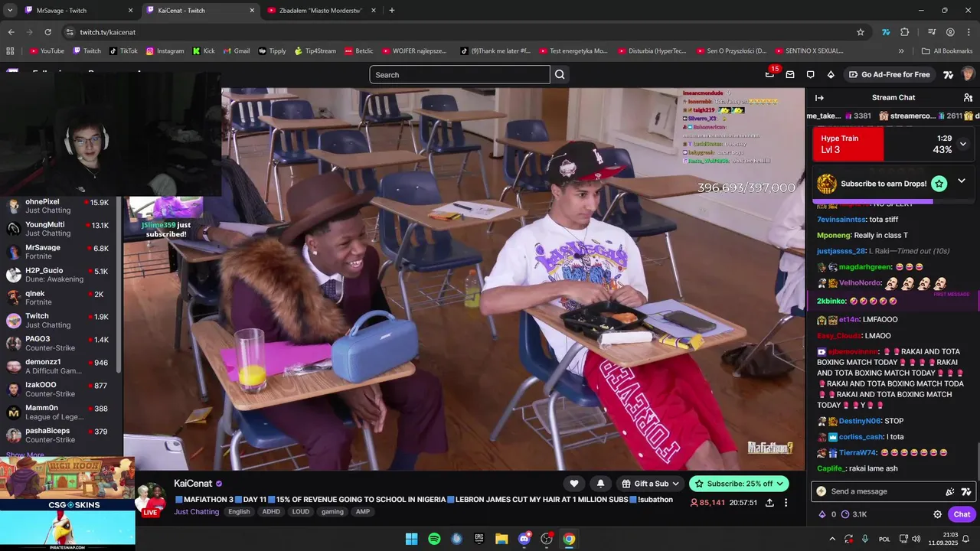This screenshot has width=980, height=551.
Task: Open the Subscribe 25% off dropdown
Action: click(x=738, y=484)
